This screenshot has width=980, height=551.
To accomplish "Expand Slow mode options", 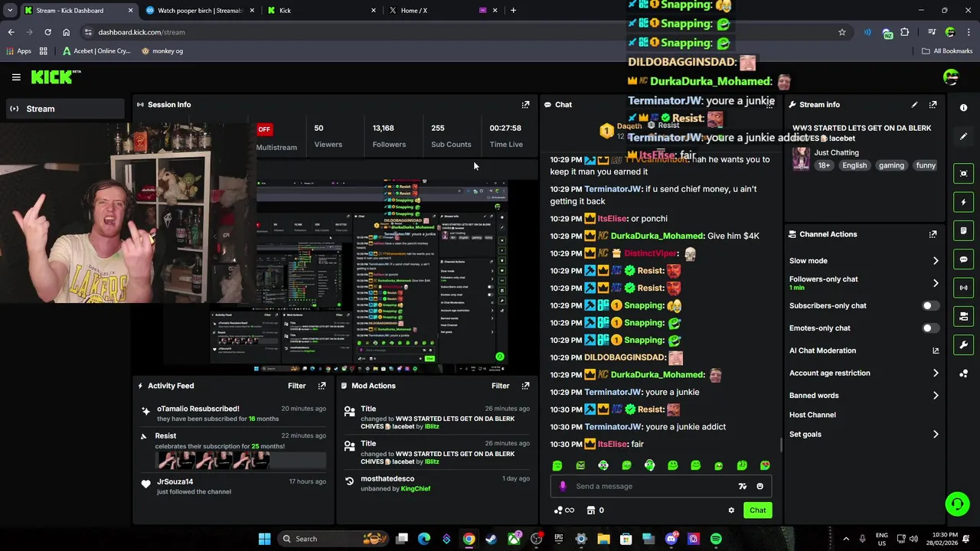I will coord(936,261).
